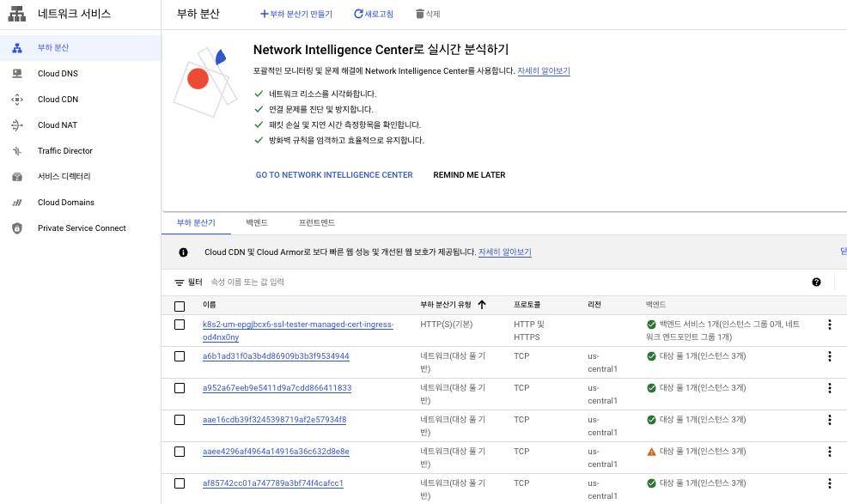Click the Cloud NAT sidebar icon

click(17, 125)
